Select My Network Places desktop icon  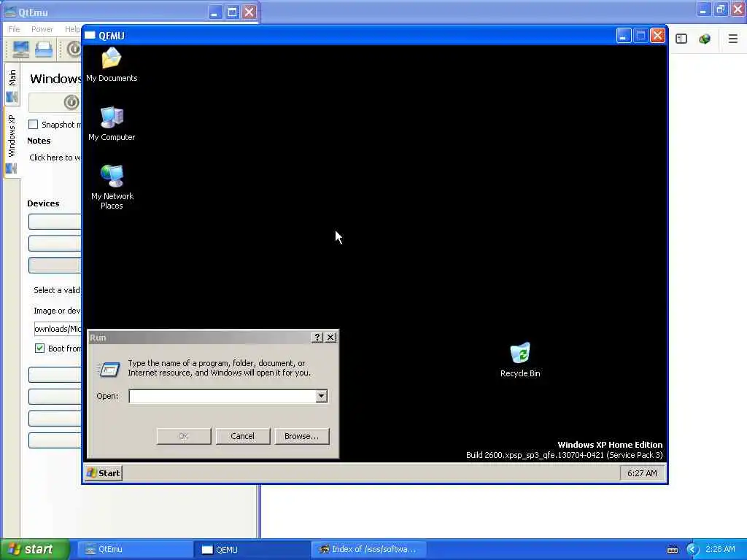112,187
